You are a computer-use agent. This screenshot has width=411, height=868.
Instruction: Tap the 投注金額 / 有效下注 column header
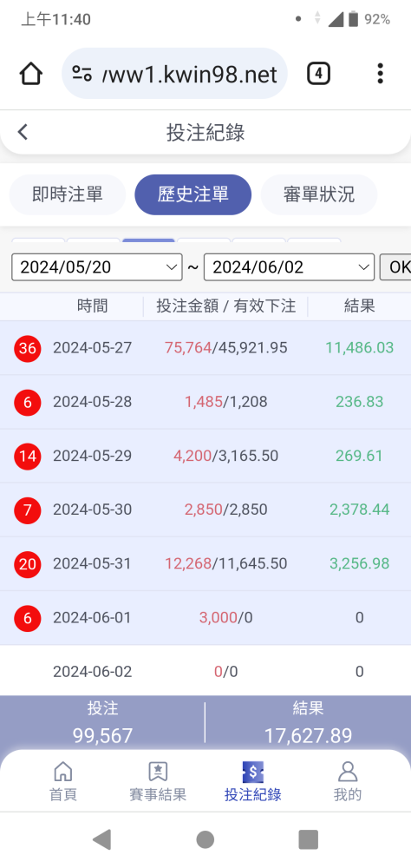pyautogui.click(x=225, y=306)
